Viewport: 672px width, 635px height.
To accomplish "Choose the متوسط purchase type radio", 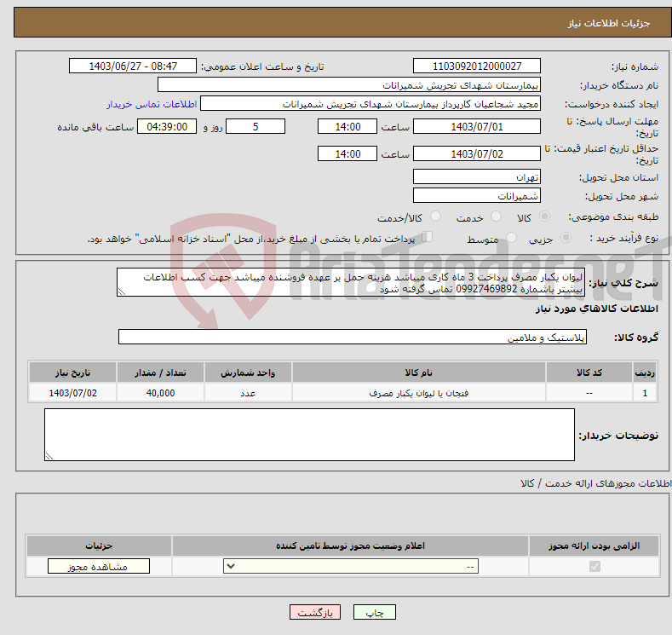I will (511, 238).
